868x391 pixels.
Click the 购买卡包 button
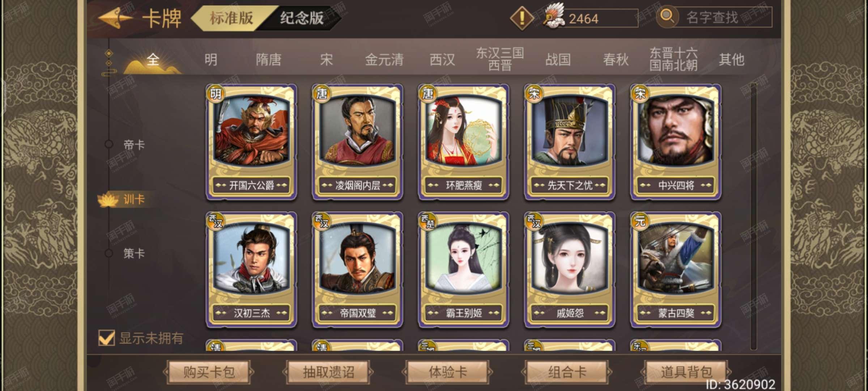pos(209,372)
